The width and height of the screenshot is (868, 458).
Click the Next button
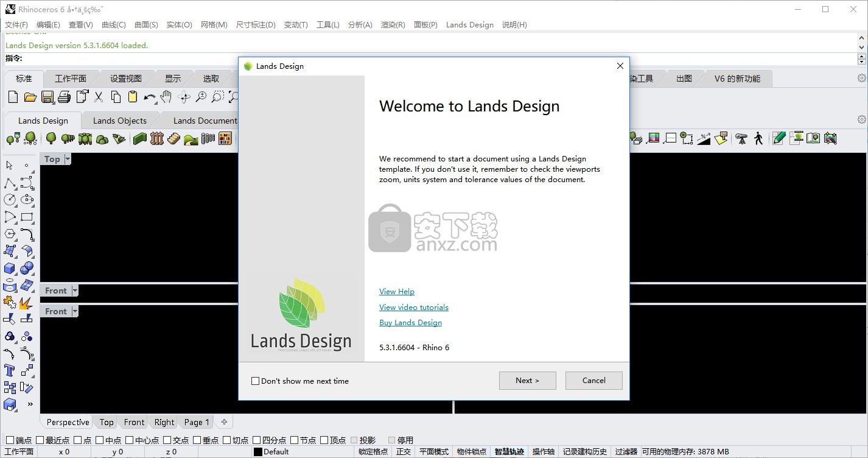(528, 381)
